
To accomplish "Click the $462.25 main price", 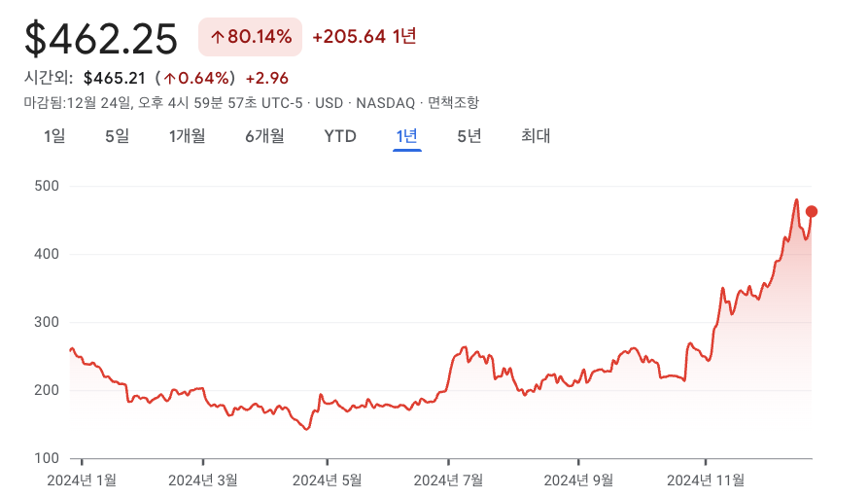I will (x=101, y=38).
